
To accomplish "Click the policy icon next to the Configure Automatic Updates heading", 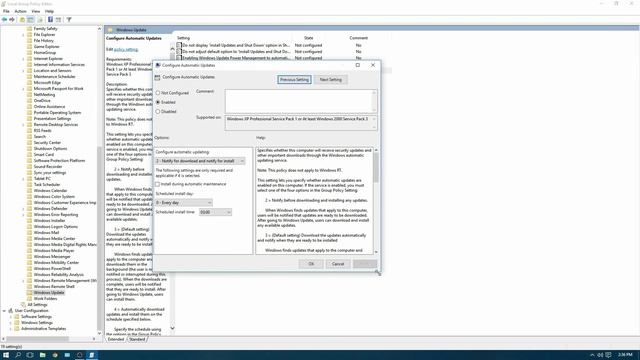I will 158,77.
